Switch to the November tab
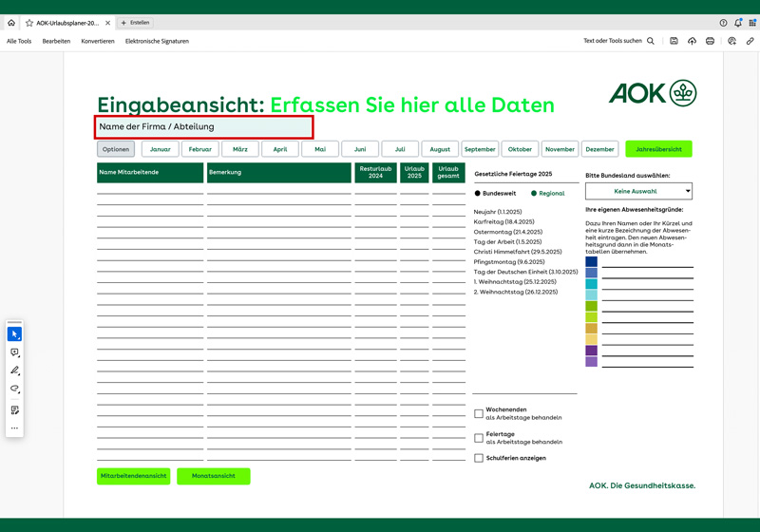 [560, 149]
